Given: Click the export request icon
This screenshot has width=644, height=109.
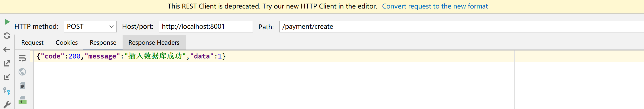Looking at the screenshot, I should (x=7, y=63).
